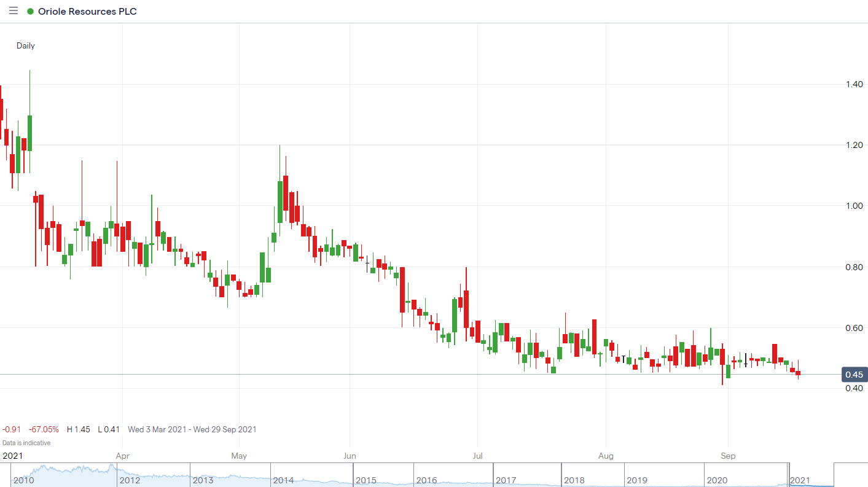The image size is (868, 487).
Task: Click the green market status dot
Action: 30,12
